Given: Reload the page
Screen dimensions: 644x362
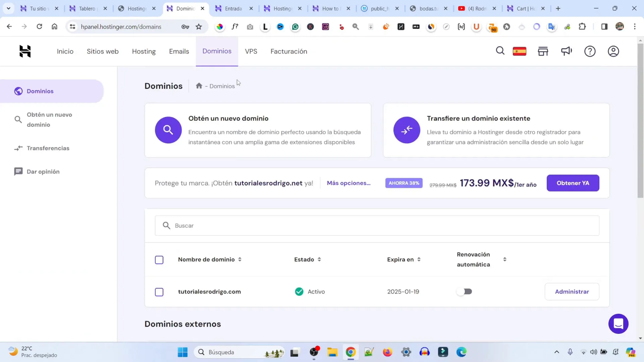Looking at the screenshot, I should [x=39, y=27].
